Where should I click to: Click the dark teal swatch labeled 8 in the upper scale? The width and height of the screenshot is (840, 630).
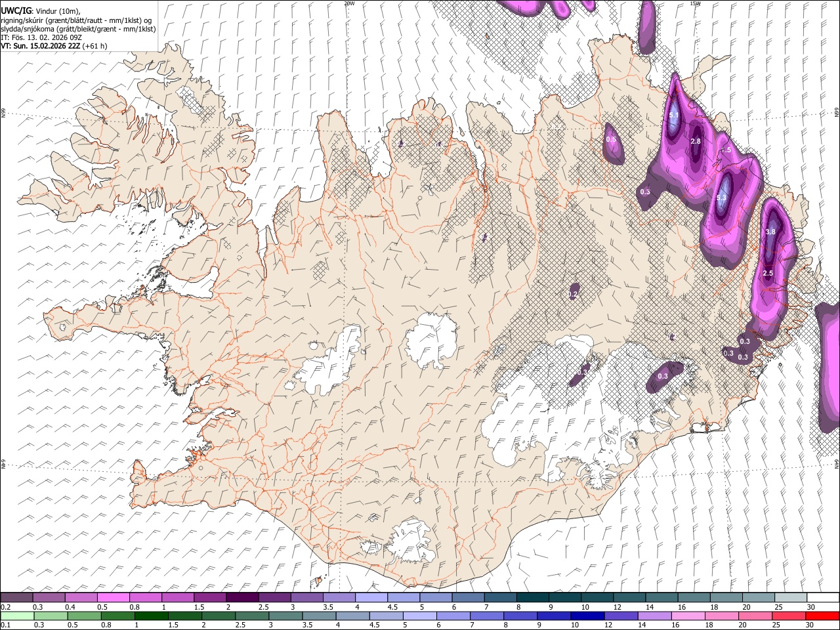(x=533, y=598)
